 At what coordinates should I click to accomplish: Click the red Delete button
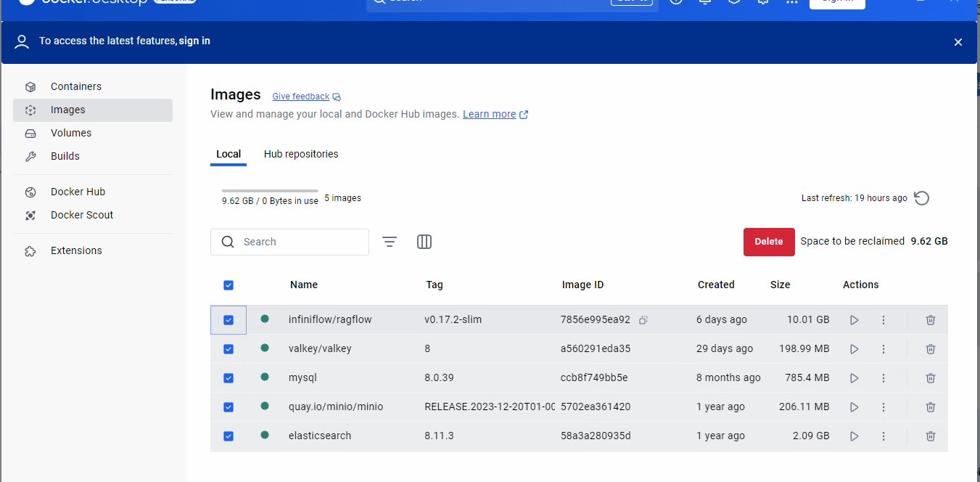(769, 242)
